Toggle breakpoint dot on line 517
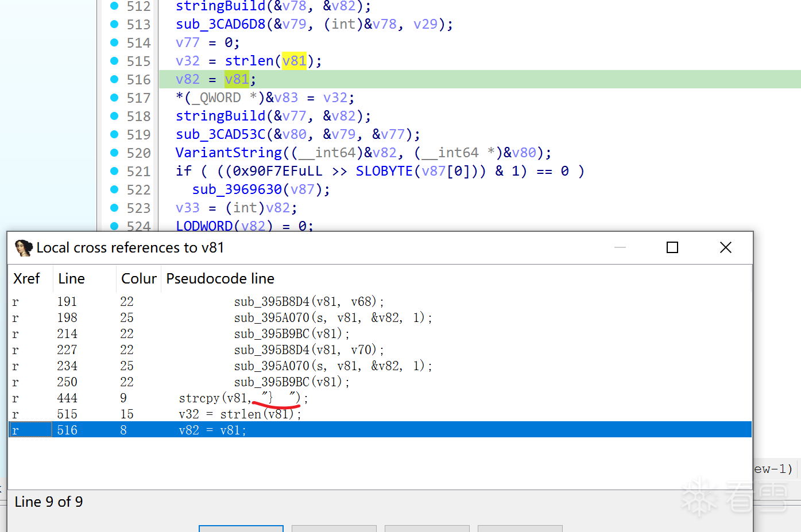 114,98
